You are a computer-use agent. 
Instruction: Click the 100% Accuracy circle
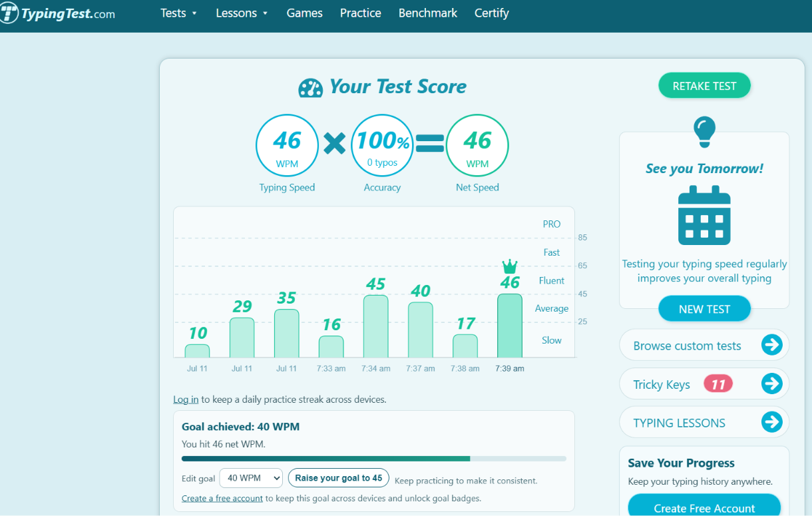coord(383,146)
